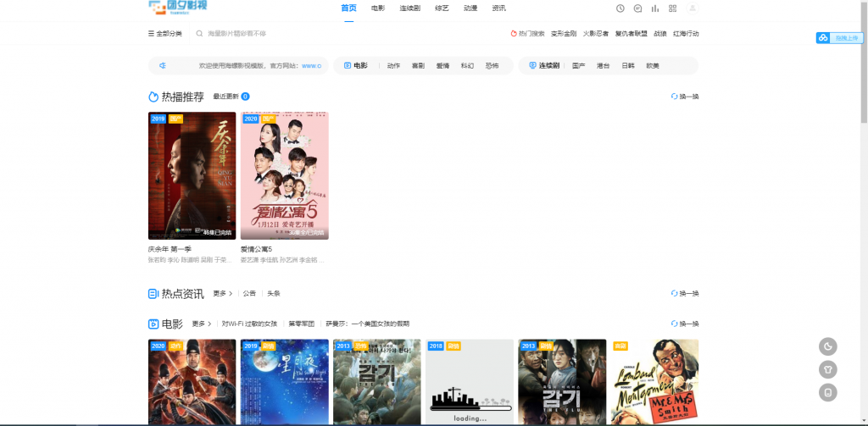This screenshot has width=868, height=426.
Task: Toggle night mode moon button
Action: [x=827, y=347]
